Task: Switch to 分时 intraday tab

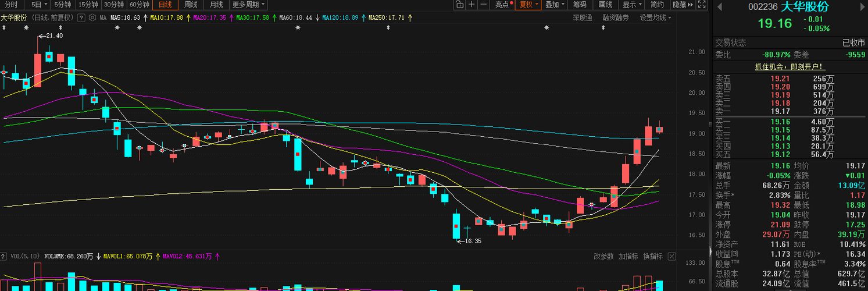Action: click(11, 5)
